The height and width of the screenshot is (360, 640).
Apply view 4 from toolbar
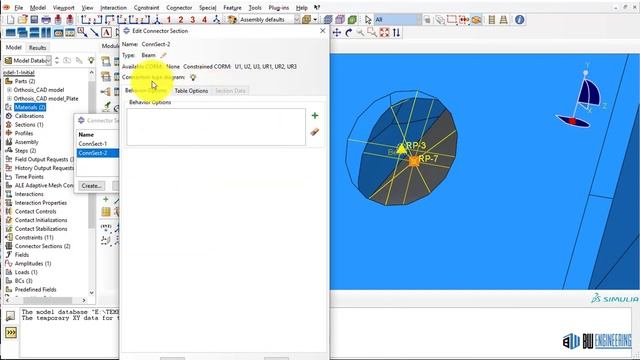click(x=204, y=20)
